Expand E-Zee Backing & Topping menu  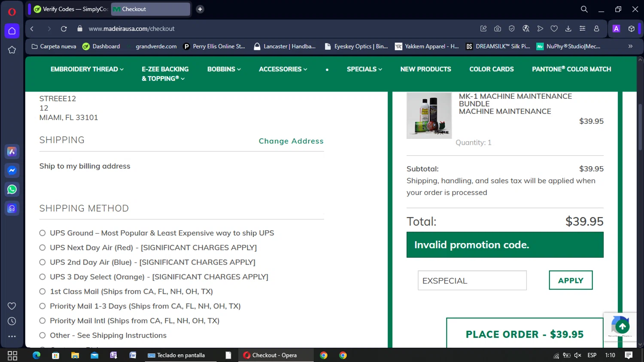(165, 74)
